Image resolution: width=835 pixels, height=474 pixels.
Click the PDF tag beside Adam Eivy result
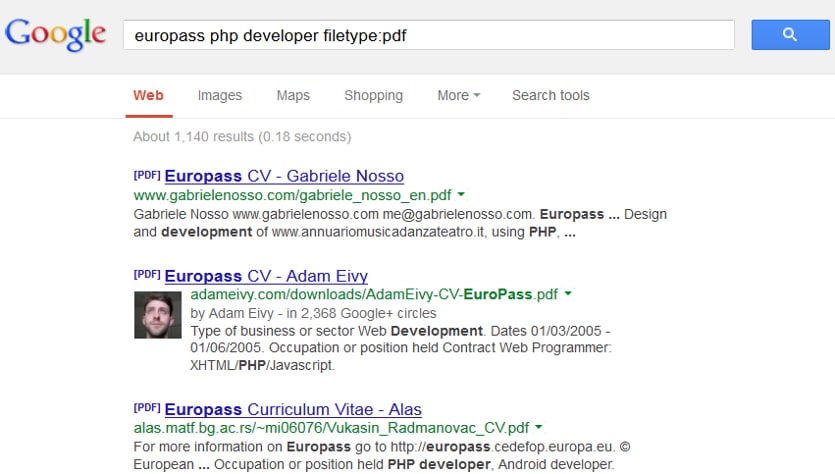[x=147, y=275]
